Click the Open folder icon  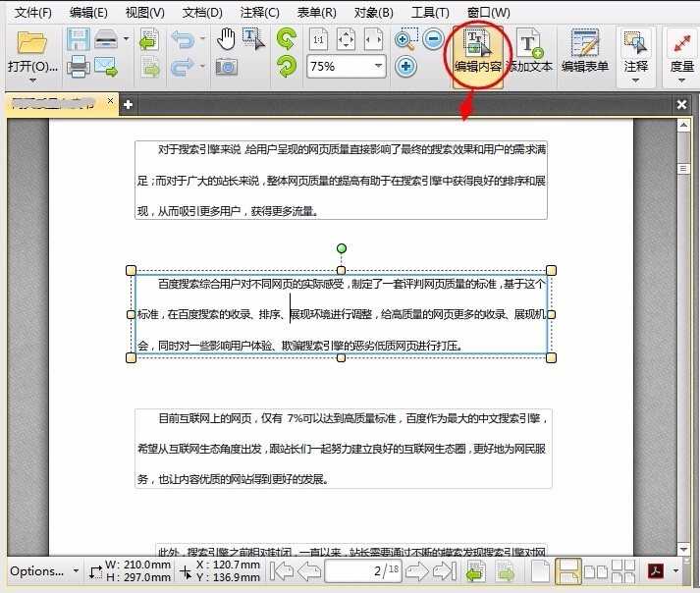click(31, 42)
